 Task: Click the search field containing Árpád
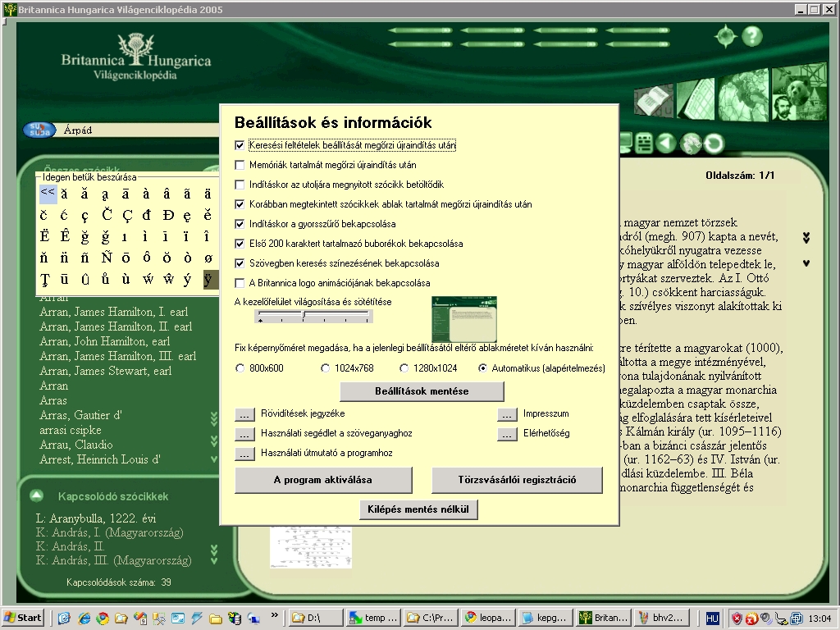tap(139, 130)
